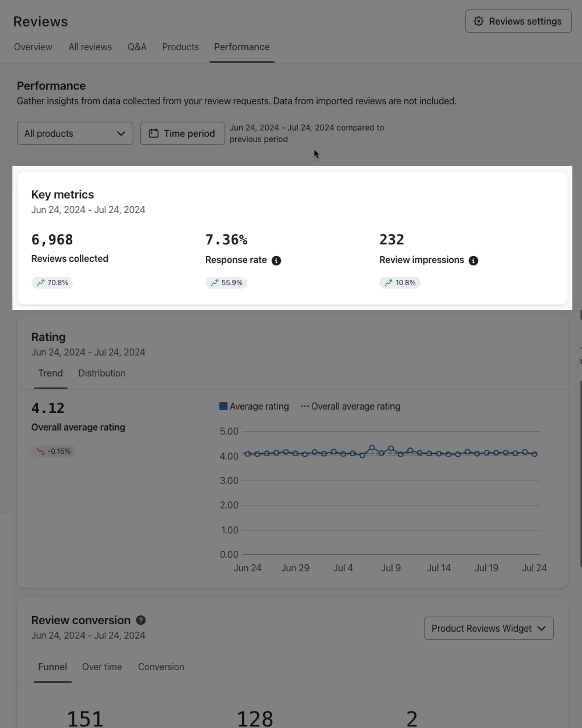This screenshot has width=582, height=728.
Task: Open Review conversion help icon
Action: tap(141, 620)
